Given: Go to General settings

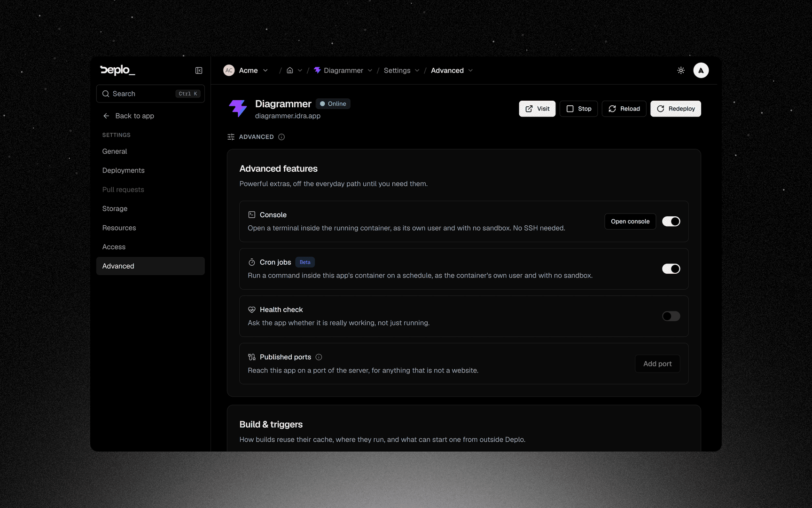Looking at the screenshot, I should coord(150,151).
